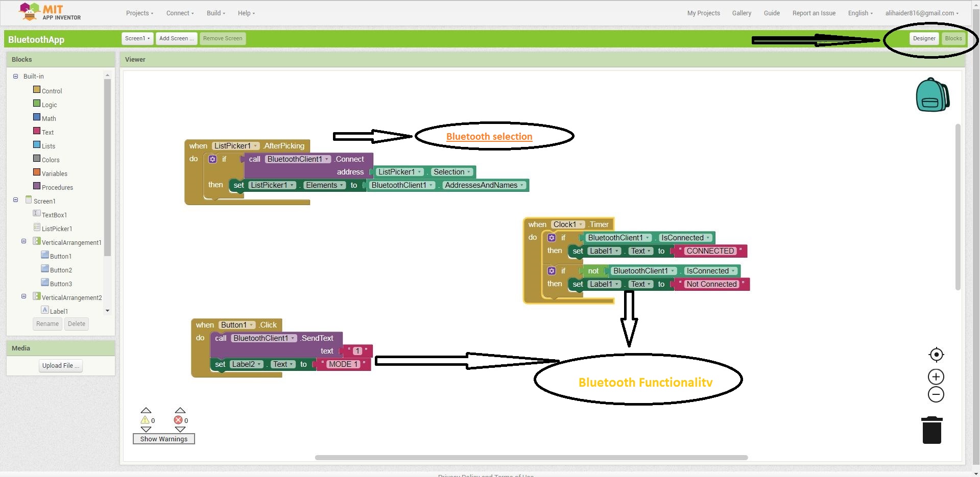
Task: Open the Label2 dropdown in set block
Action: tap(247, 364)
